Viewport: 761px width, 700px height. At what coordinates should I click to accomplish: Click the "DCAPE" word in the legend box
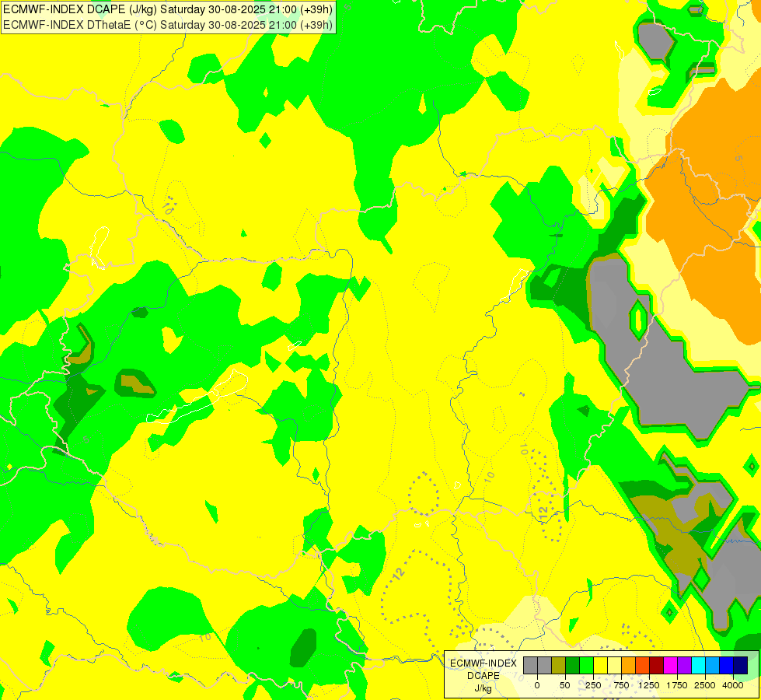pyautogui.click(x=483, y=676)
